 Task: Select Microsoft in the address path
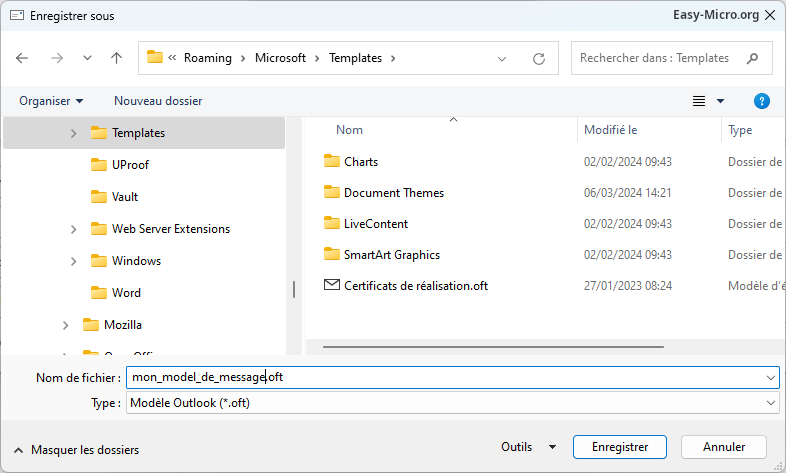pyautogui.click(x=280, y=58)
